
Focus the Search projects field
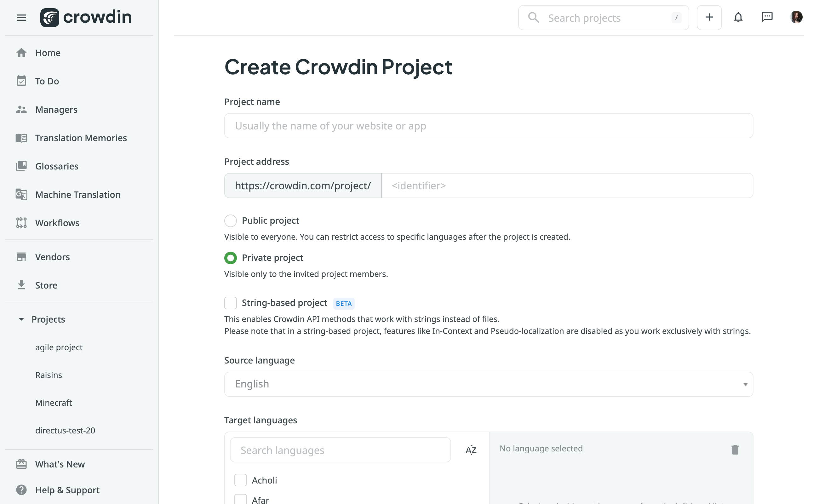pyautogui.click(x=603, y=18)
